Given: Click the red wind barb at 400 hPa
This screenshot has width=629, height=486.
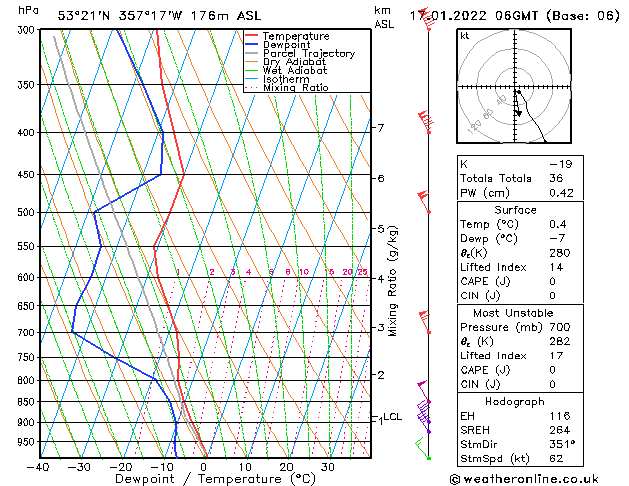Looking at the screenshot, I should click(x=425, y=122).
